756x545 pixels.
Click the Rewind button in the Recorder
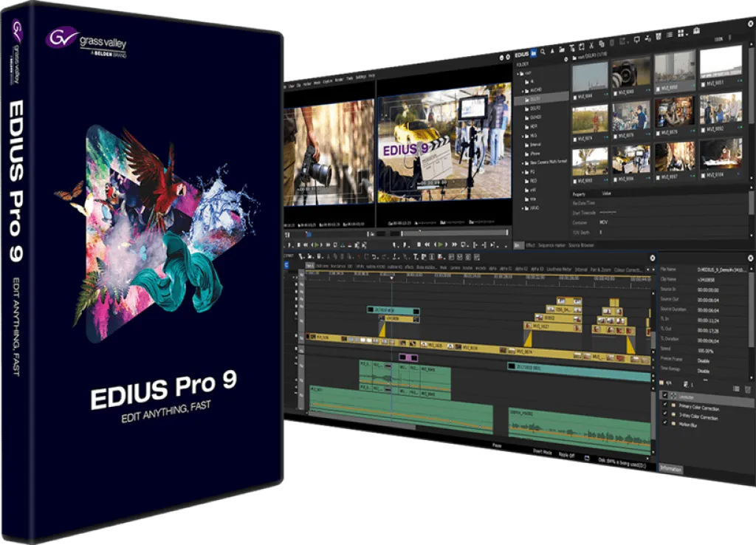[427, 244]
